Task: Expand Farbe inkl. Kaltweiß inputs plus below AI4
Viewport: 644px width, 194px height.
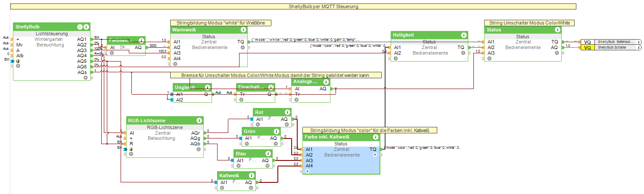Action: coord(308,171)
